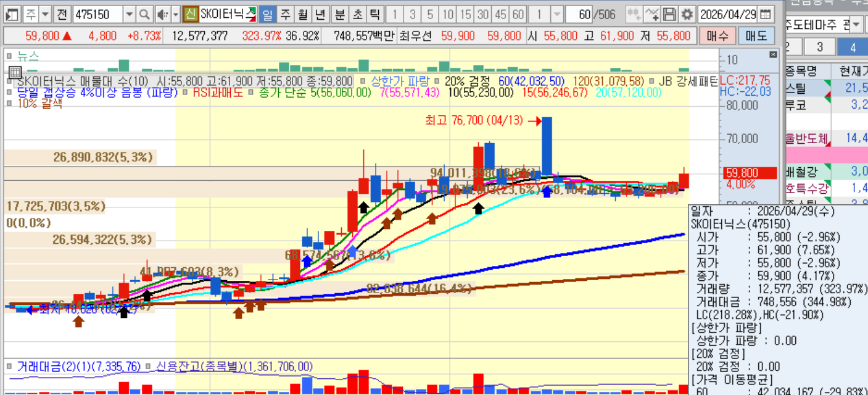Select the 호특수강 row in watchlist
Screen dimensions: 868x395
(826, 188)
